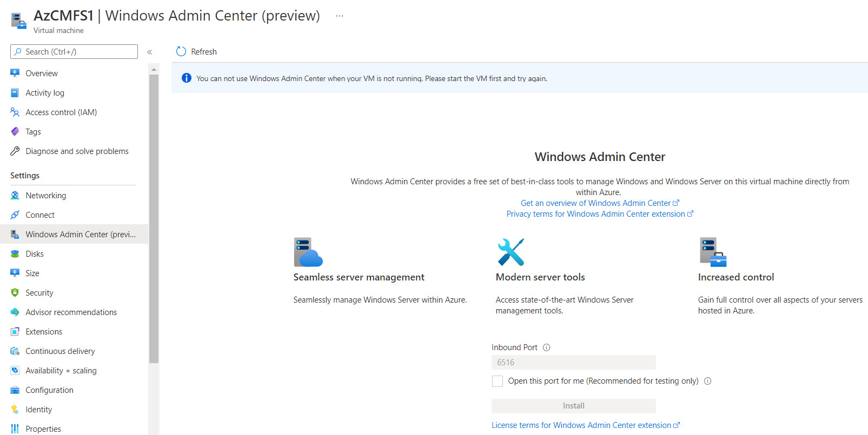
Task: Click the Security shield icon
Action: pos(15,292)
